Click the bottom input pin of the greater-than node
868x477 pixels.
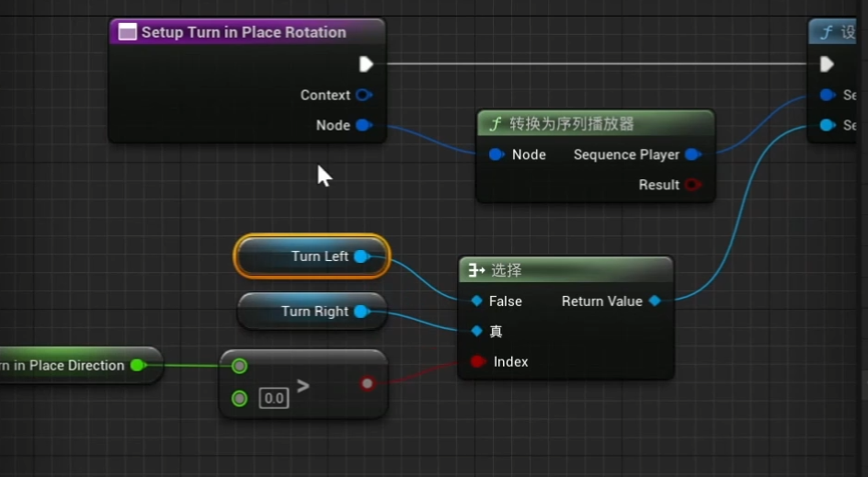pyautogui.click(x=239, y=398)
